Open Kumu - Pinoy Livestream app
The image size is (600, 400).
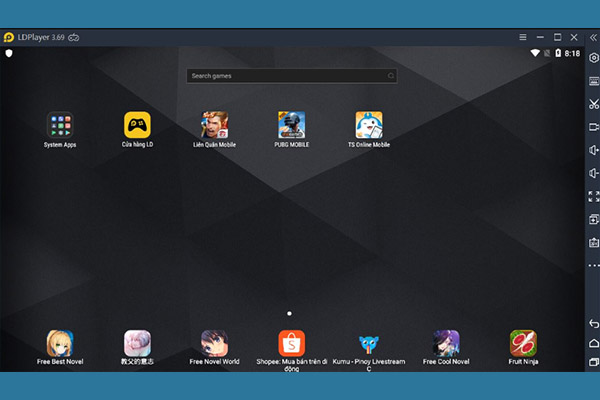click(369, 343)
